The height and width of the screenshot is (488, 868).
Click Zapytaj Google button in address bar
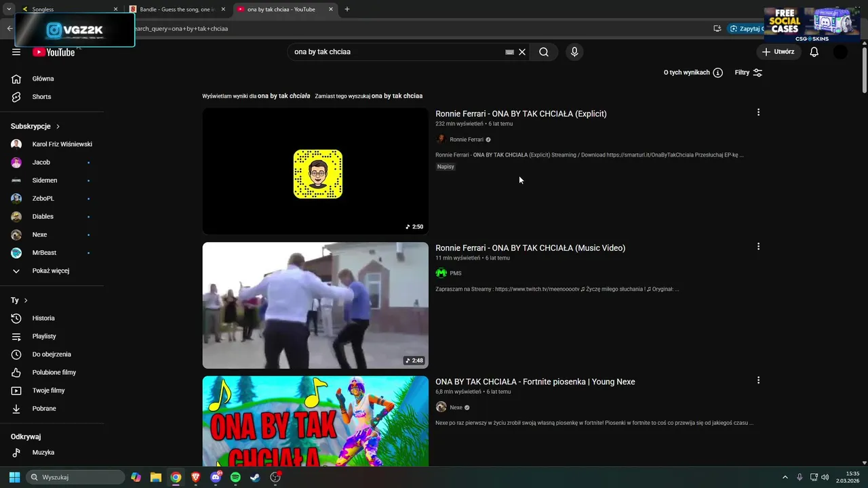tap(747, 28)
